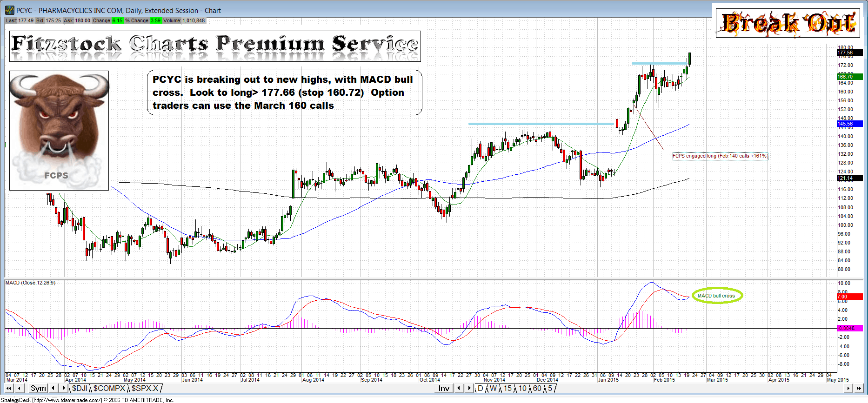This screenshot has width=868, height=403.
Task: Select the Daily (D) interval tab
Action: coord(481,388)
